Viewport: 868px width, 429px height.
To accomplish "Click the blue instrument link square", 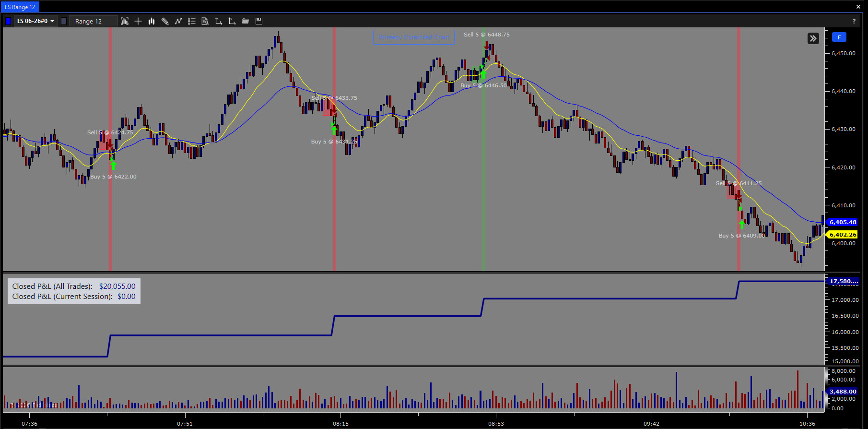I will (8, 21).
